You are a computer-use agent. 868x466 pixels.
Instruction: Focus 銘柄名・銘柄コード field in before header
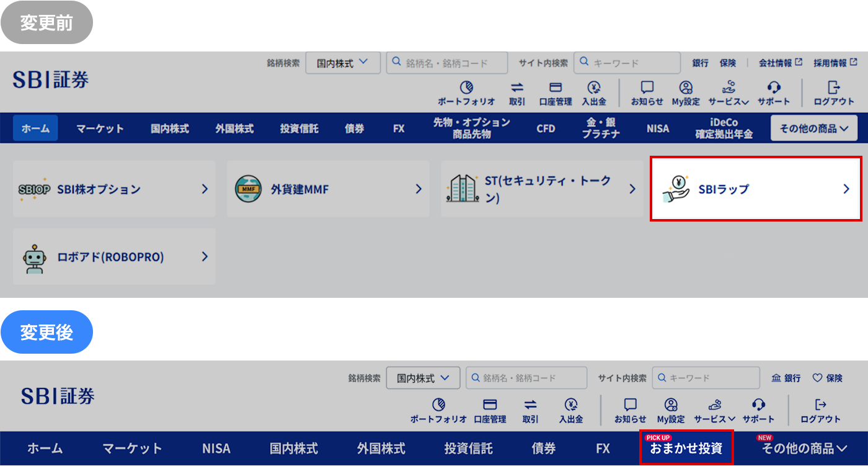(447, 63)
